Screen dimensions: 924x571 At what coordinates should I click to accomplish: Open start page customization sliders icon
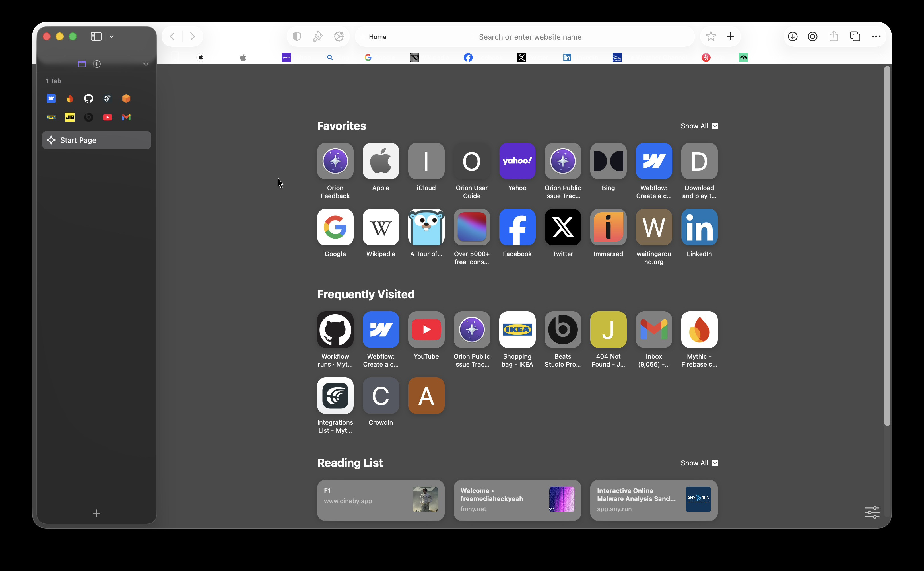coord(872,512)
